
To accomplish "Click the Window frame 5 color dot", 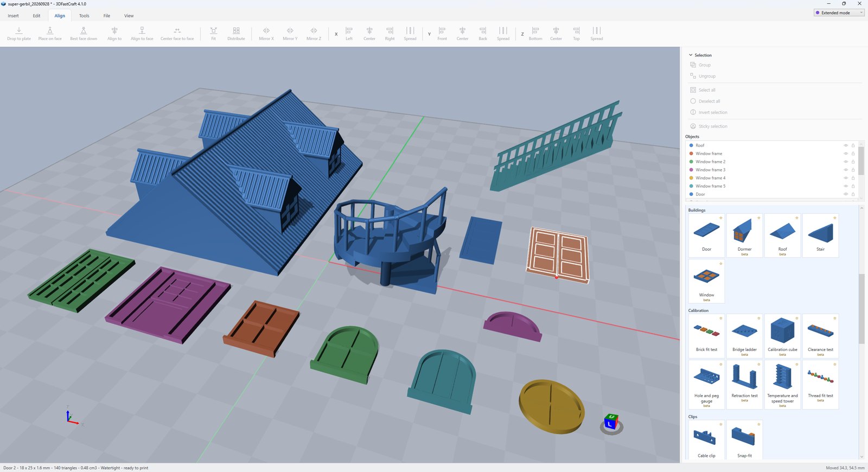I will tap(691, 186).
